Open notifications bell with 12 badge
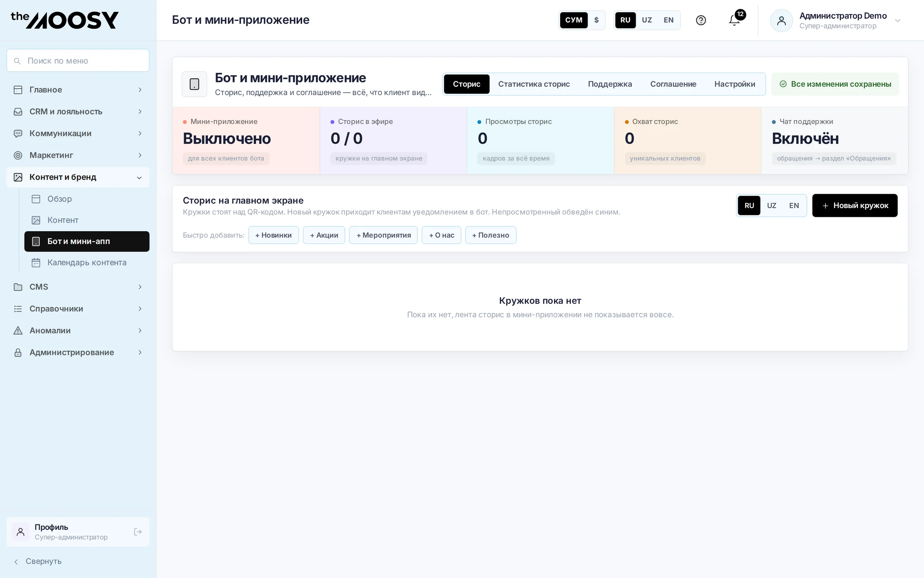Viewport: 924px width, 578px height. coord(735,20)
